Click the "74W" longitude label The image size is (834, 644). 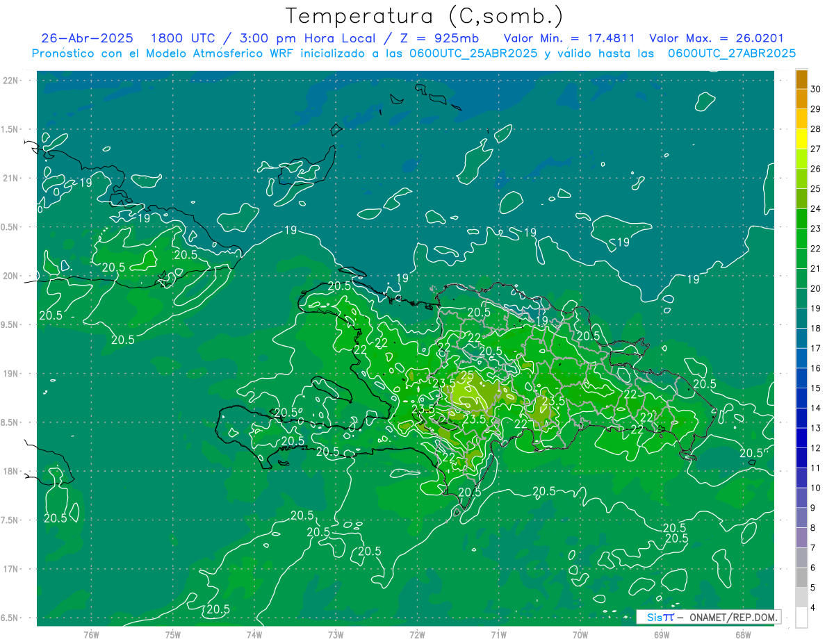tap(254, 635)
